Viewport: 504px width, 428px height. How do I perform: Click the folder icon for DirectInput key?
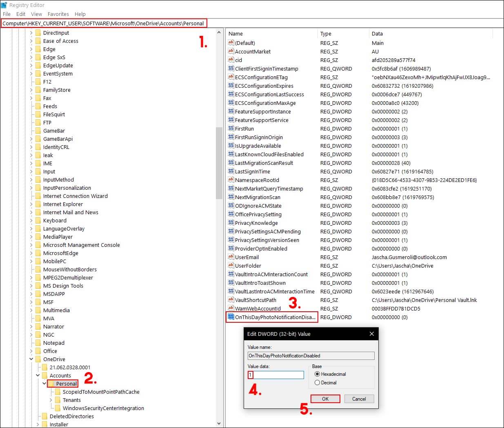pos(38,33)
